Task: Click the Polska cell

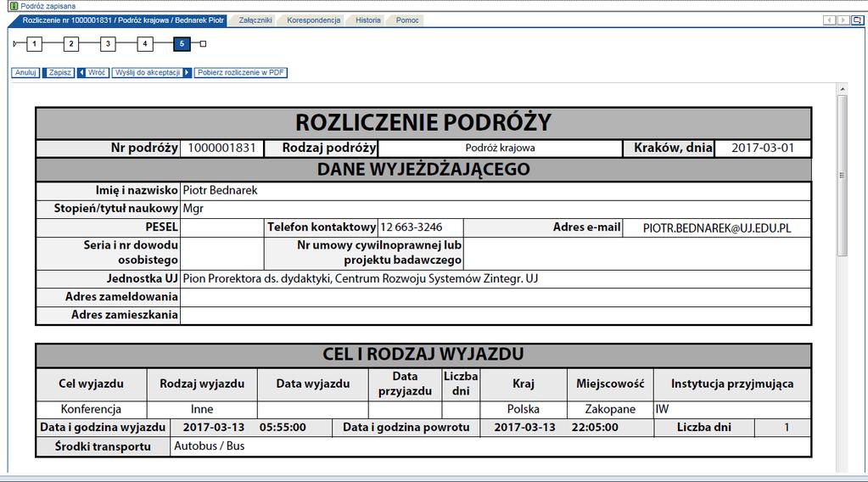Action: tap(524, 409)
